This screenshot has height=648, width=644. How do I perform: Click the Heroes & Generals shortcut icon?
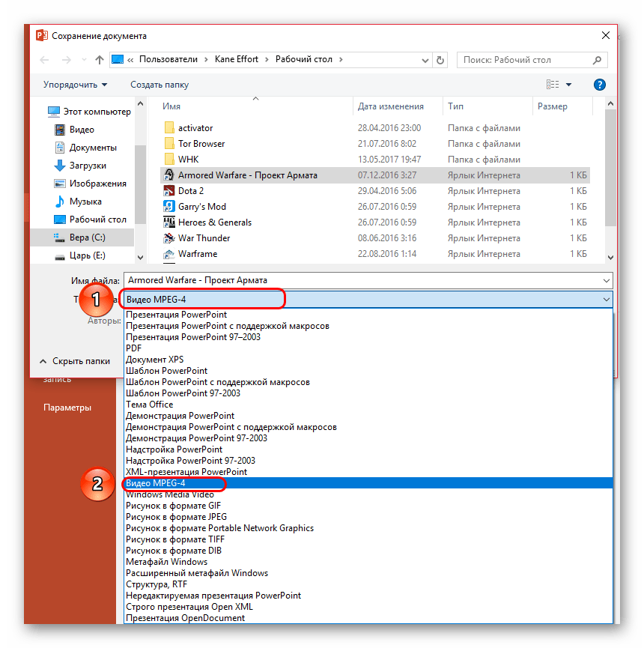[169, 222]
